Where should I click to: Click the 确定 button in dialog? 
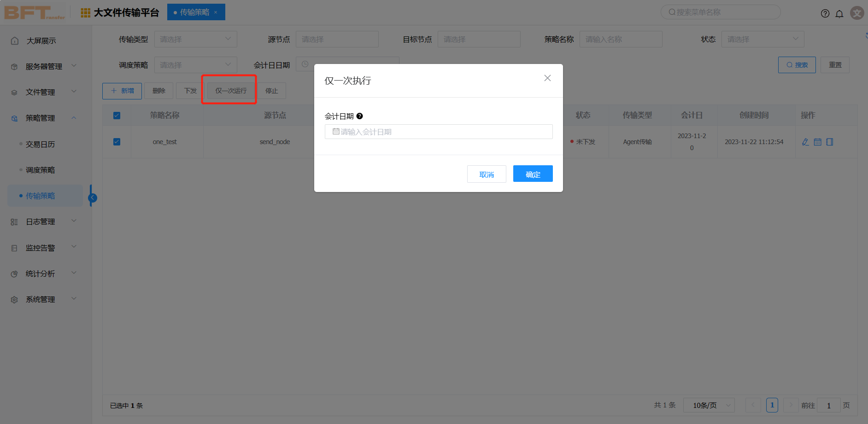[x=533, y=174]
